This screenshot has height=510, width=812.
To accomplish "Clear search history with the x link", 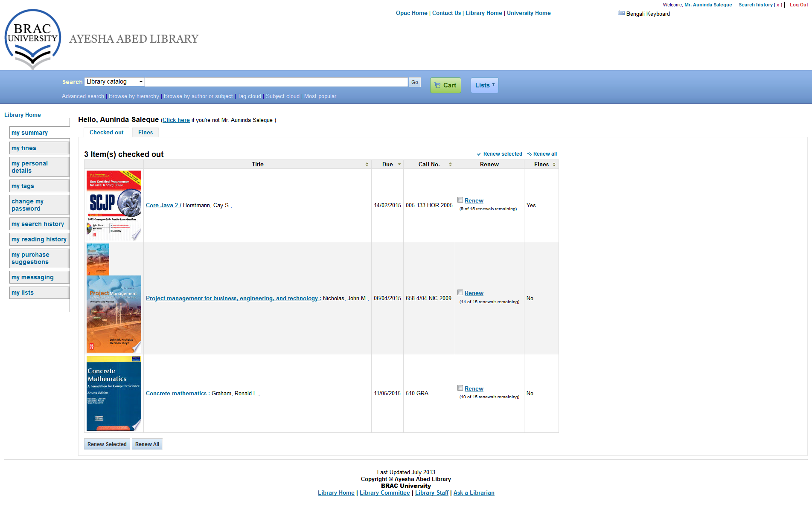I will pyautogui.click(x=778, y=5).
